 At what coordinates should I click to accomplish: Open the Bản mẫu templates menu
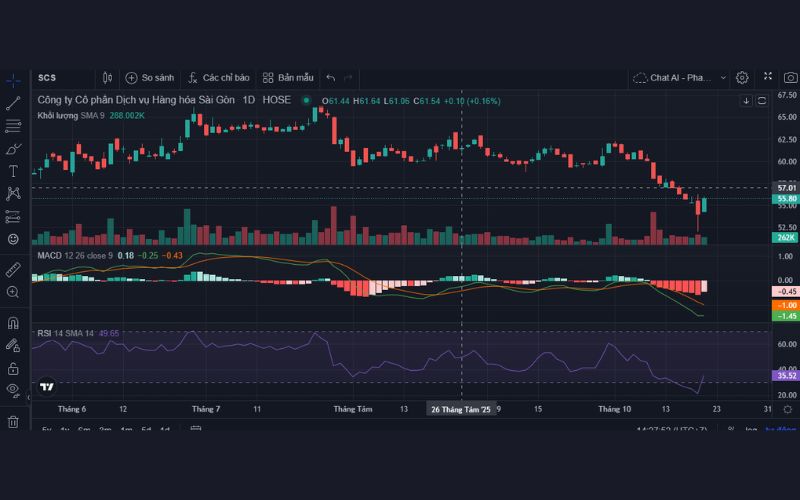click(x=288, y=77)
